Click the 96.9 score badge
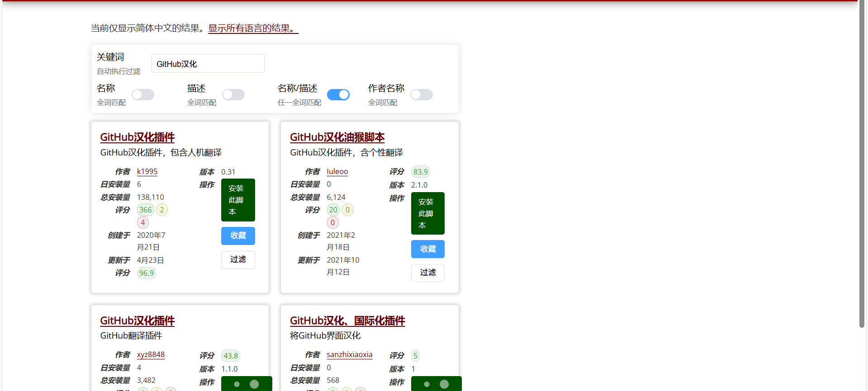868x391 pixels. 147,273
